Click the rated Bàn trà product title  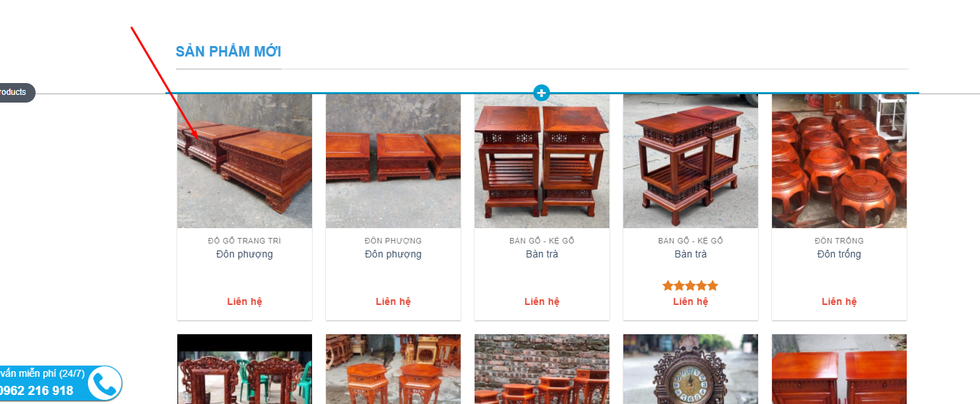690,254
